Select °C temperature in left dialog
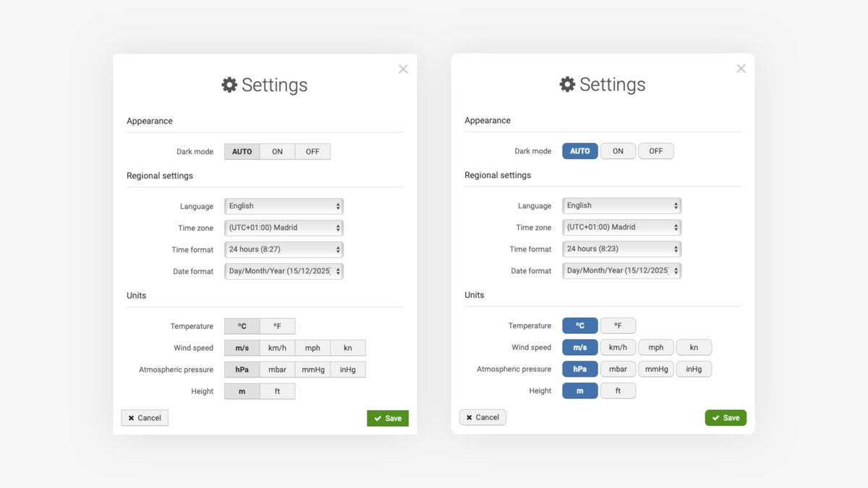This screenshot has height=488, width=868. tap(242, 326)
